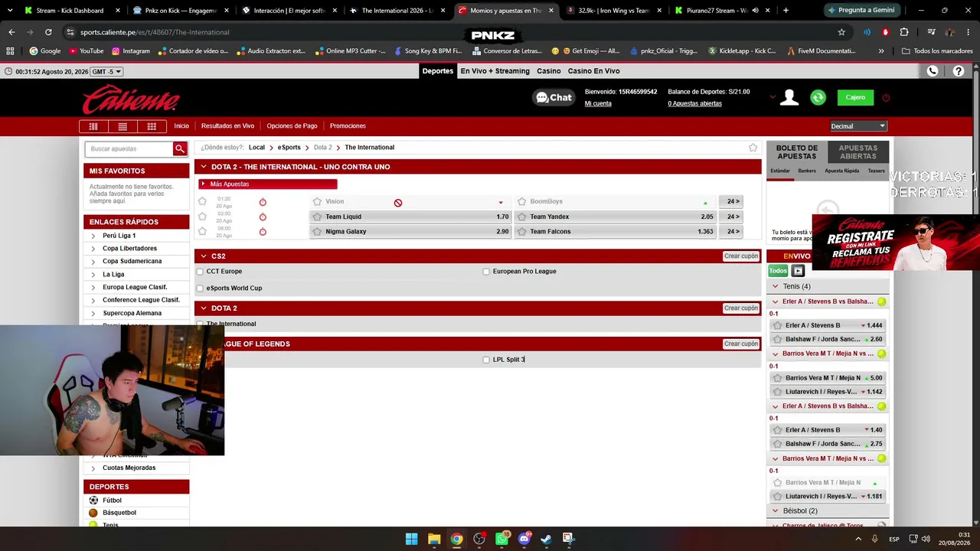
Task: Check the LPL Split 3 checkbox
Action: coord(486,360)
